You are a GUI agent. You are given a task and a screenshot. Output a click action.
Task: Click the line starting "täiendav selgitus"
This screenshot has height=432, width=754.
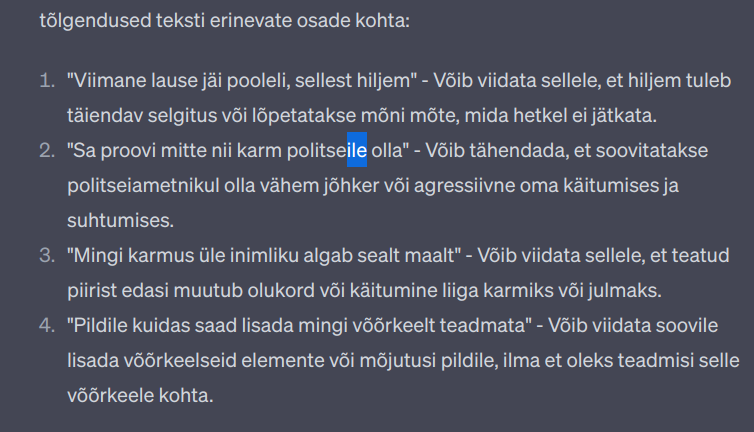tap(360, 115)
